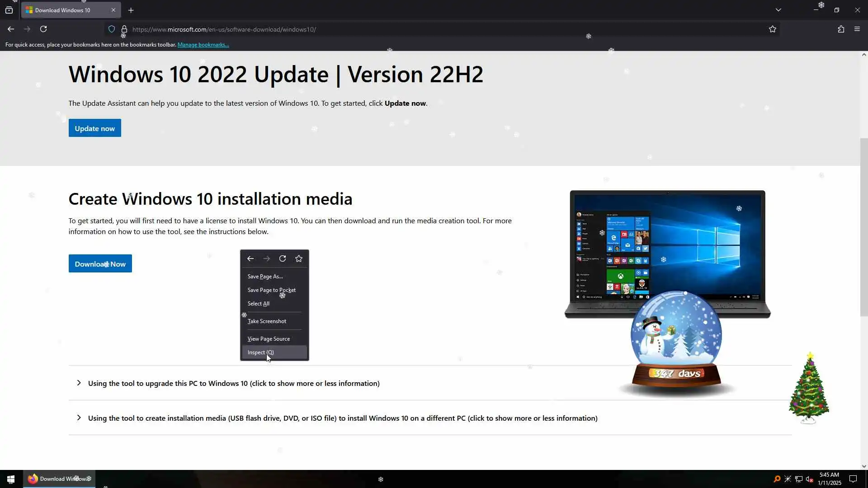Click back arrow in context menu
The width and height of the screenshot is (868, 488).
[250, 258]
